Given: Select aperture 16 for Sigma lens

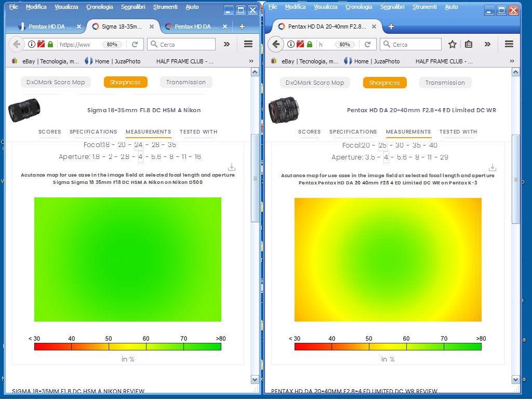Looking at the screenshot, I should tap(198, 156).
